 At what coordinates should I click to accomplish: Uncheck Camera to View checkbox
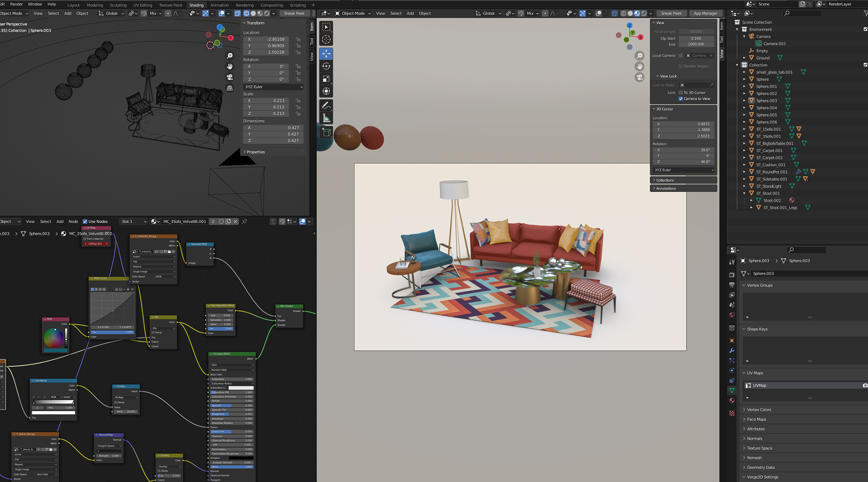click(680, 99)
